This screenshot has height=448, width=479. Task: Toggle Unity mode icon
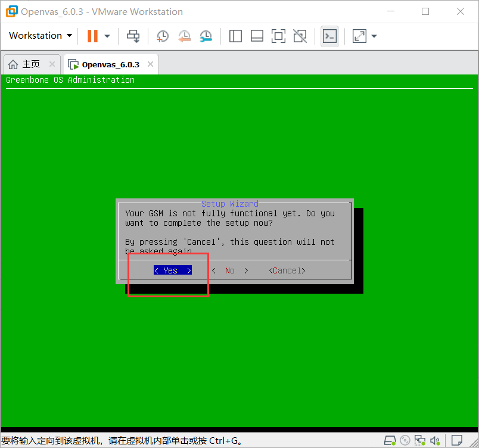300,36
